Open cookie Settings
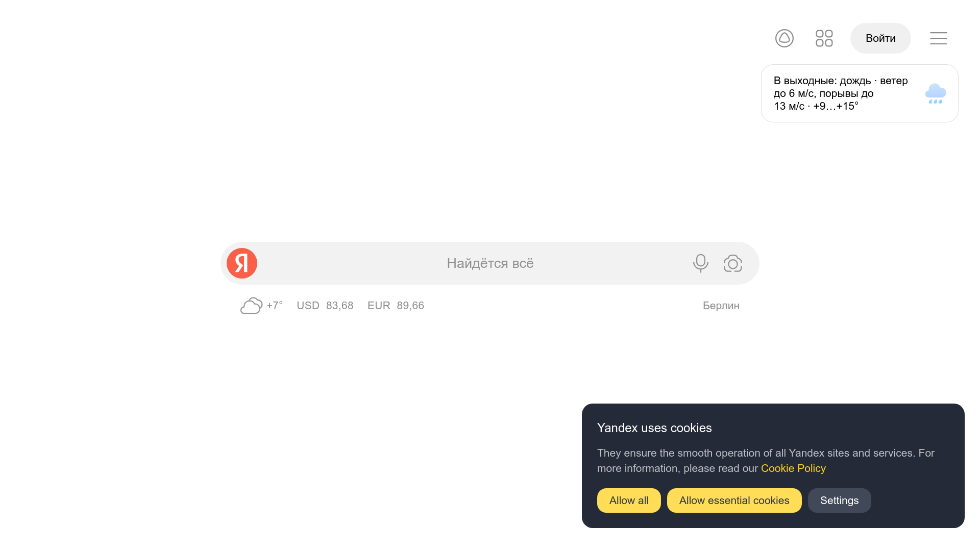The image size is (980, 551). coord(840,500)
